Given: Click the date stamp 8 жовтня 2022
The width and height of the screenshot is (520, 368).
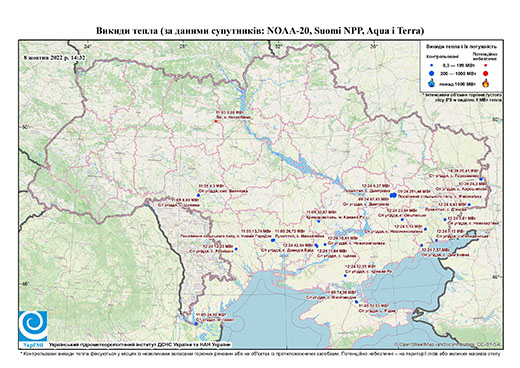Looking at the screenshot, I should (54, 57).
